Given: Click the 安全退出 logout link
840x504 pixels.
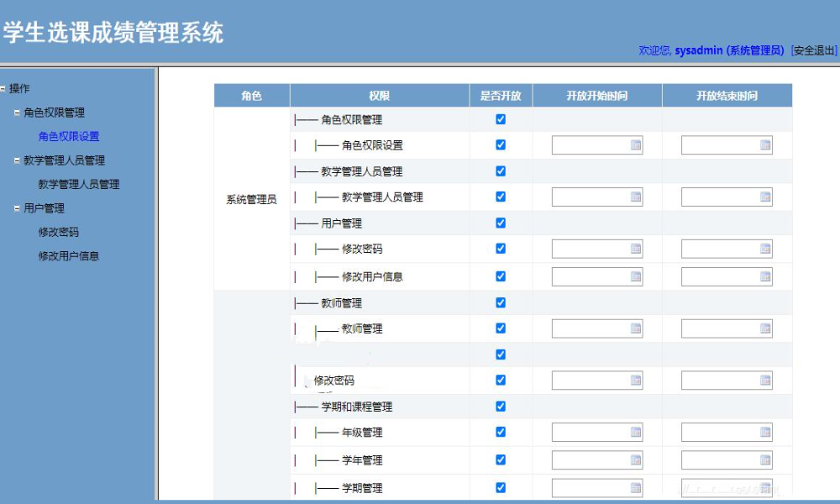Looking at the screenshot, I should 813,50.
